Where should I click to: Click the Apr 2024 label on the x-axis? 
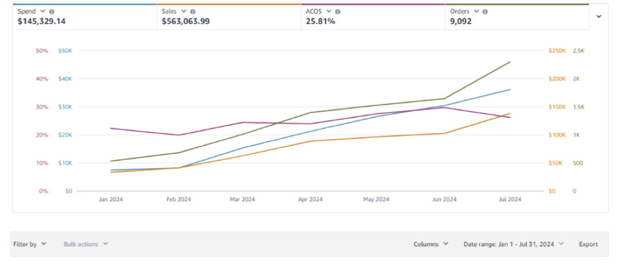click(310, 200)
